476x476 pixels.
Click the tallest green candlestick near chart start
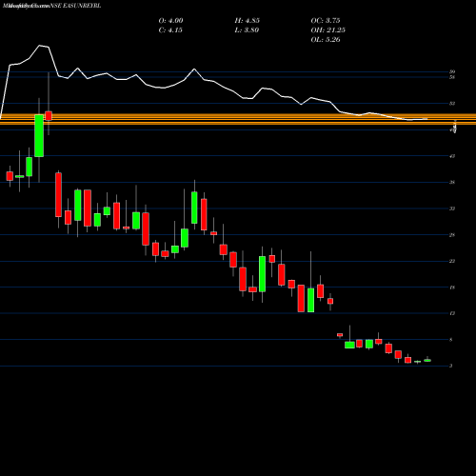point(39,135)
